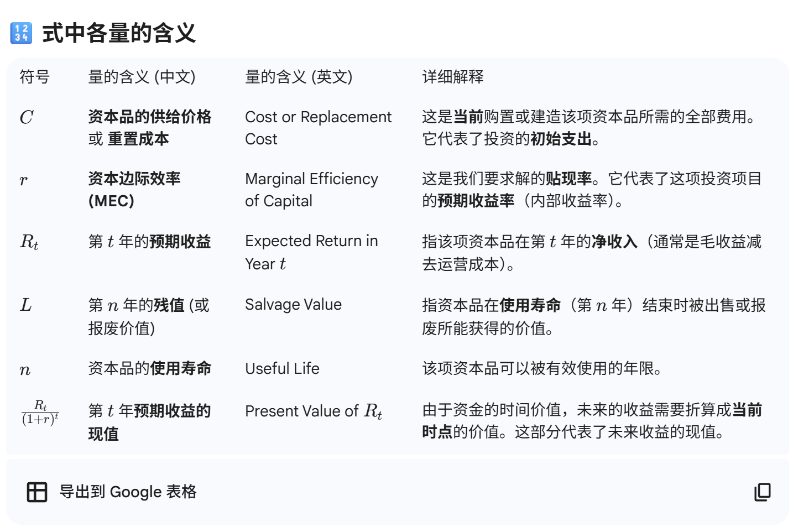Click the Useful Life cell text
This screenshot has height=532, width=793.
pos(282,369)
